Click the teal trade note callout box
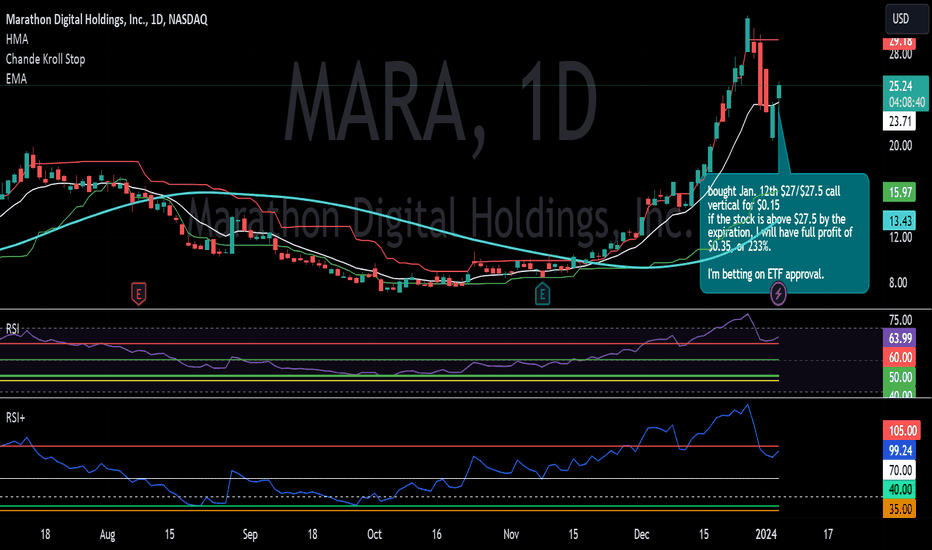932x550 pixels. (x=785, y=233)
